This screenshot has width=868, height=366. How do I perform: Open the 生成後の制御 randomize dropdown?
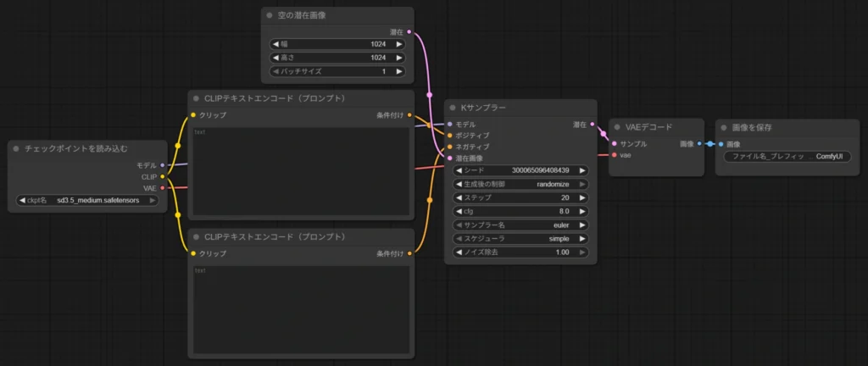tap(520, 184)
